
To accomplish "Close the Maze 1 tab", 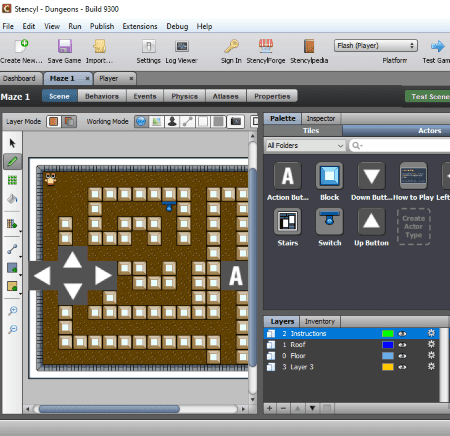I will [87, 79].
